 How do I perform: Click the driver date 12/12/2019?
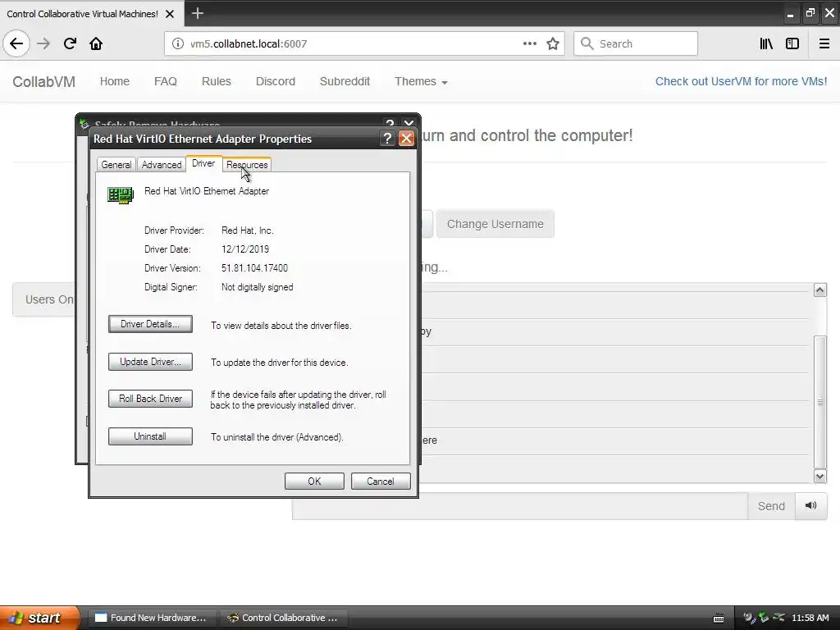[245, 249]
